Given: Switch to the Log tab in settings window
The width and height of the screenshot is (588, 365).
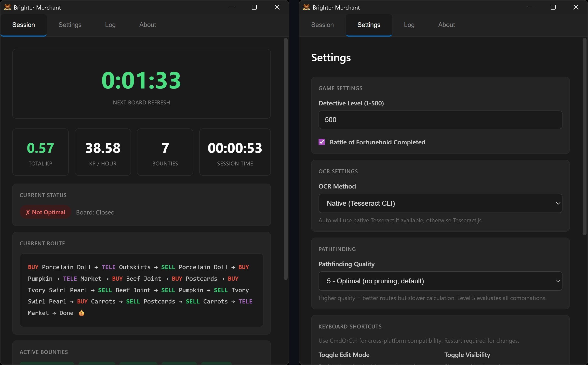Looking at the screenshot, I should [x=409, y=25].
